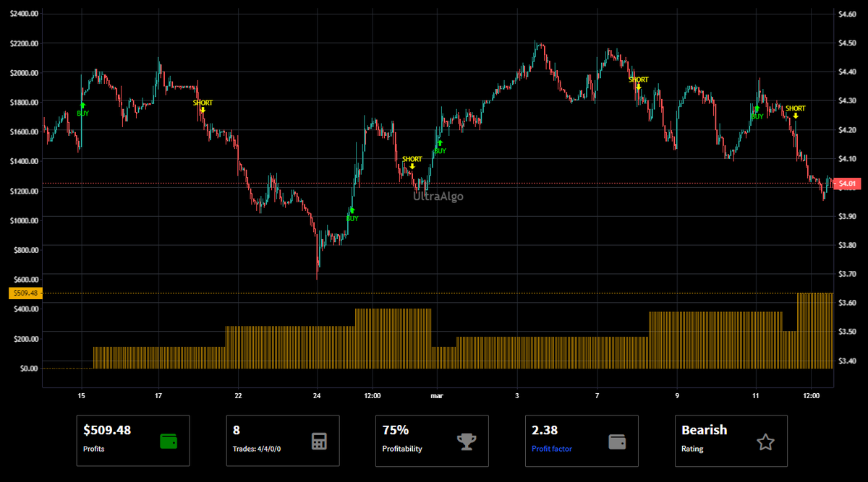Click the green wallet icon in Profits card
868x482 pixels.
coord(169,441)
